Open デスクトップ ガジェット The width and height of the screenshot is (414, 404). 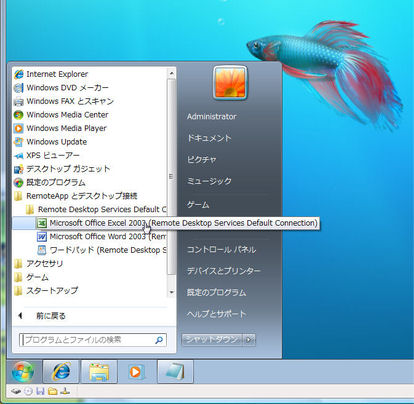tap(62, 169)
